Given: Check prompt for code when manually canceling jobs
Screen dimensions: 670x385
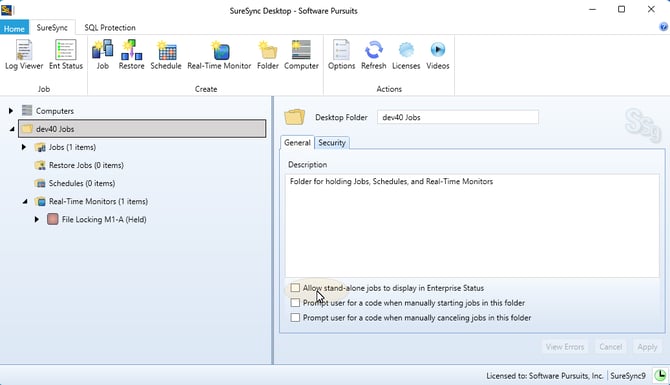Looking at the screenshot, I should (x=295, y=317).
